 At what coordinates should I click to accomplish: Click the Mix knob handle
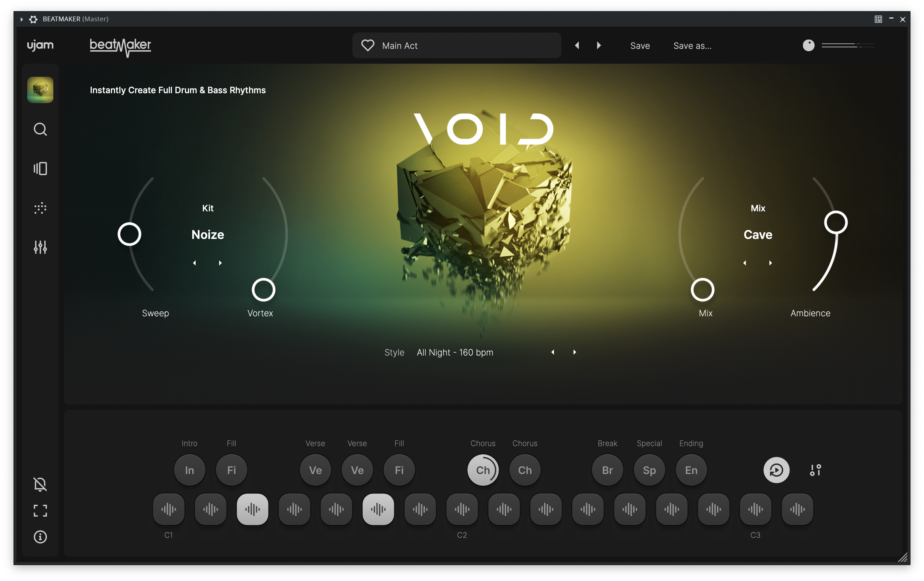[x=702, y=290]
